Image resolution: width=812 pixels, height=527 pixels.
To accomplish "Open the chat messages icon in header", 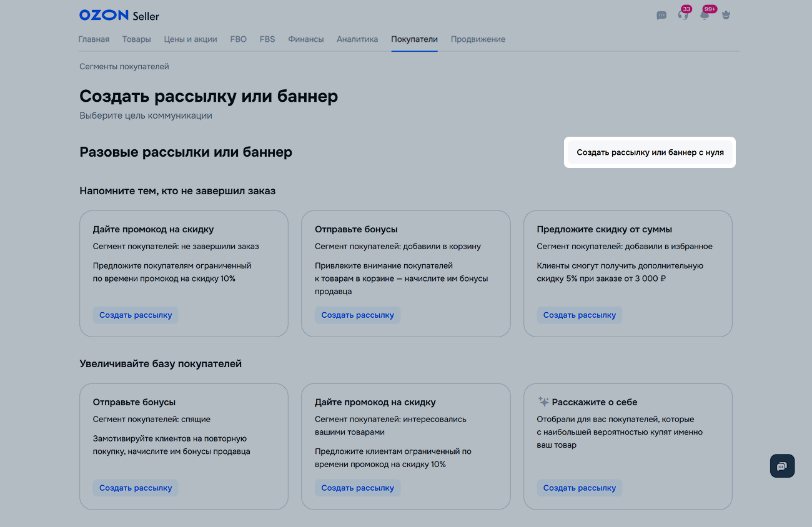I will coord(661,16).
